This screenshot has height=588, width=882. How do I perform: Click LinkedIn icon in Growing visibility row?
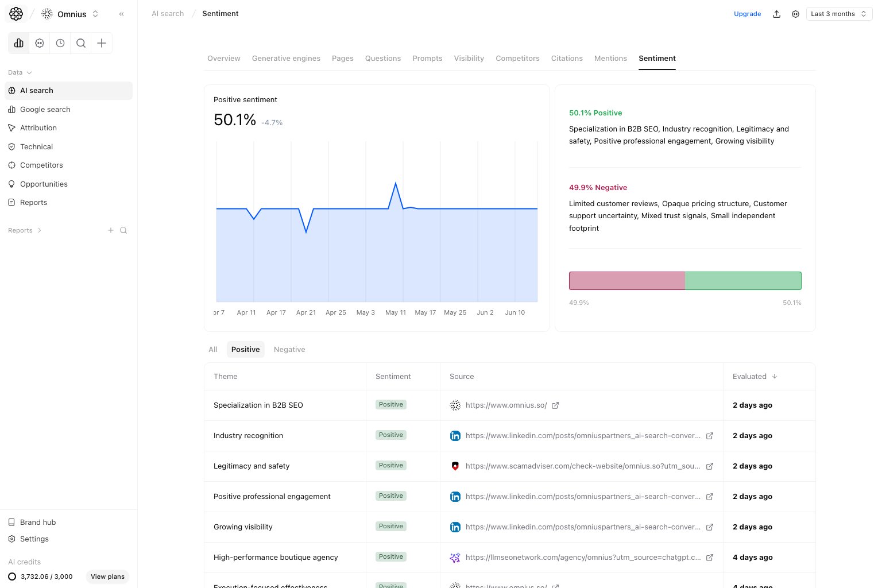[x=455, y=527]
